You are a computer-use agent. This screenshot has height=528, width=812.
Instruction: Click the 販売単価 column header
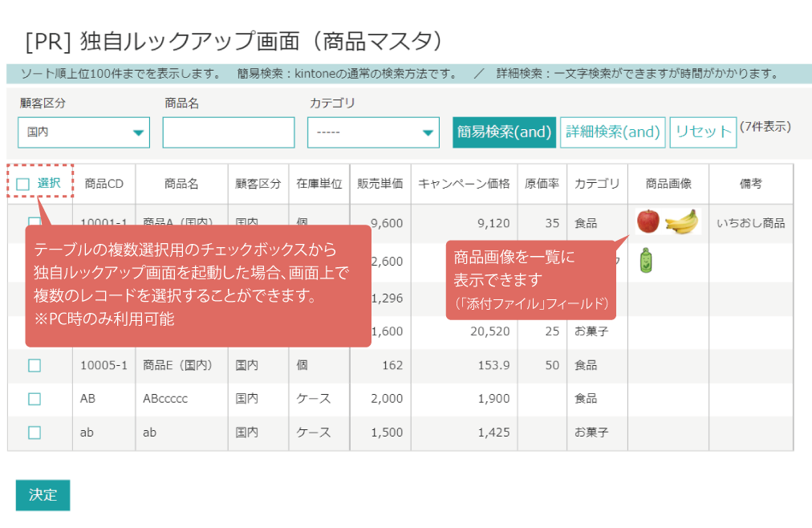(380, 184)
